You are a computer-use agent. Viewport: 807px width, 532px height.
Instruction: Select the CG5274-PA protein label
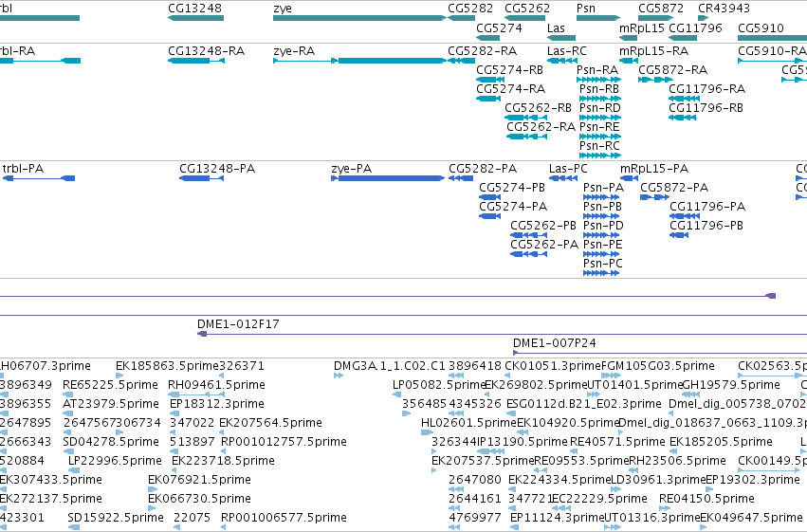[x=513, y=207]
